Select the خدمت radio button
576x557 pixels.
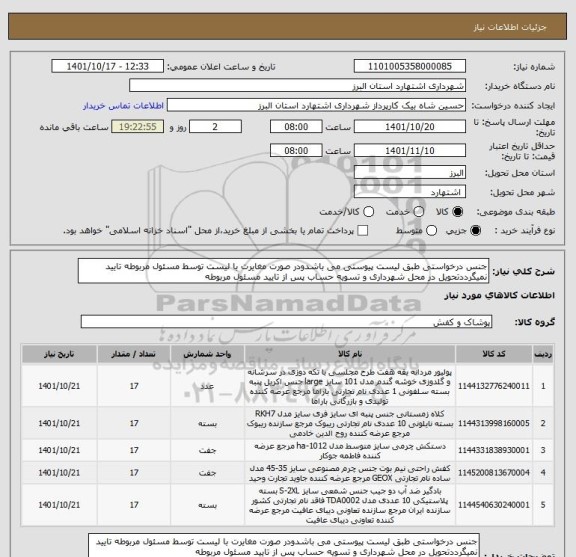coord(418,212)
